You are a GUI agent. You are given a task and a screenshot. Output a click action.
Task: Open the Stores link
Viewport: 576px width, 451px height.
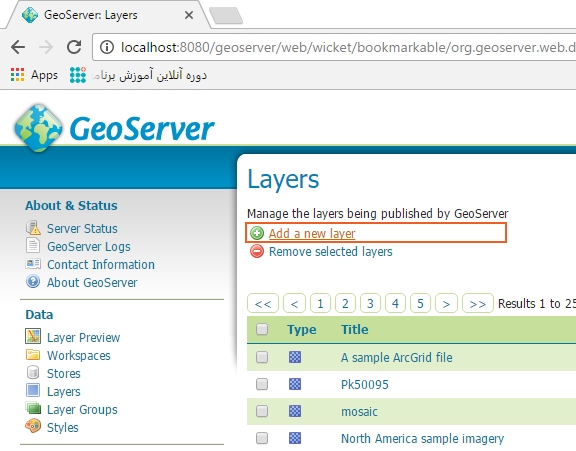point(64,373)
